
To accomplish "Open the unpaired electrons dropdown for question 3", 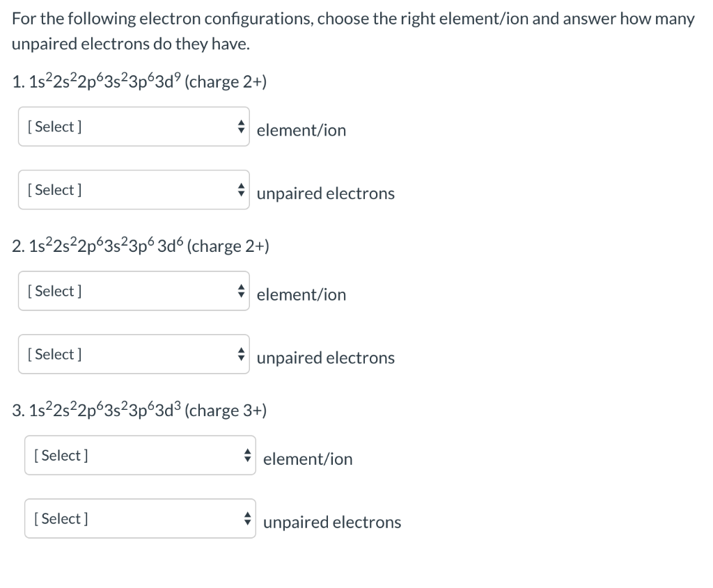I will pos(139,518).
